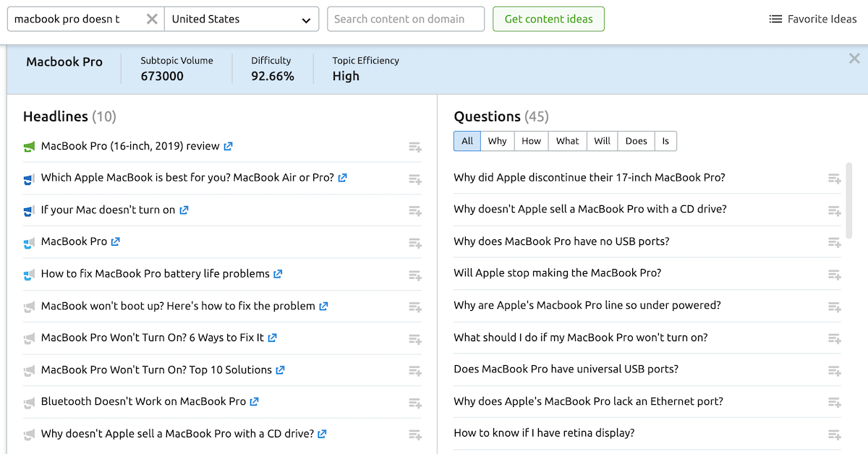Close the Macbook Pro topic overview panel
The height and width of the screenshot is (454, 868).
pyautogui.click(x=854, y=59)
